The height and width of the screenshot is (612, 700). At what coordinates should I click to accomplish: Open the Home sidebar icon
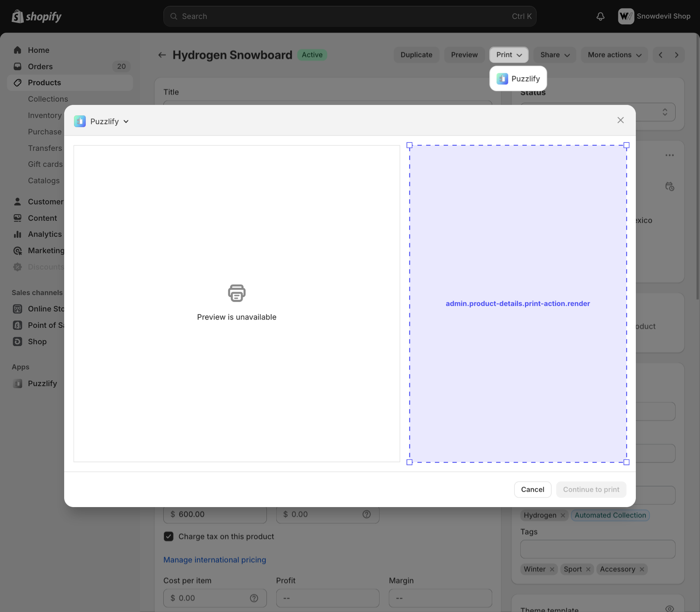[17, 50]
